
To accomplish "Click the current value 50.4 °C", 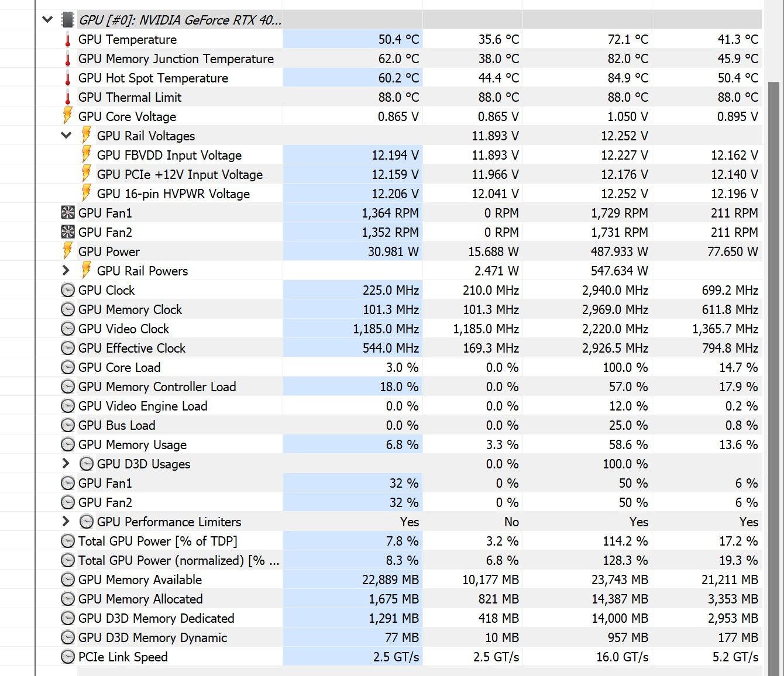I will tap(398, 40).
